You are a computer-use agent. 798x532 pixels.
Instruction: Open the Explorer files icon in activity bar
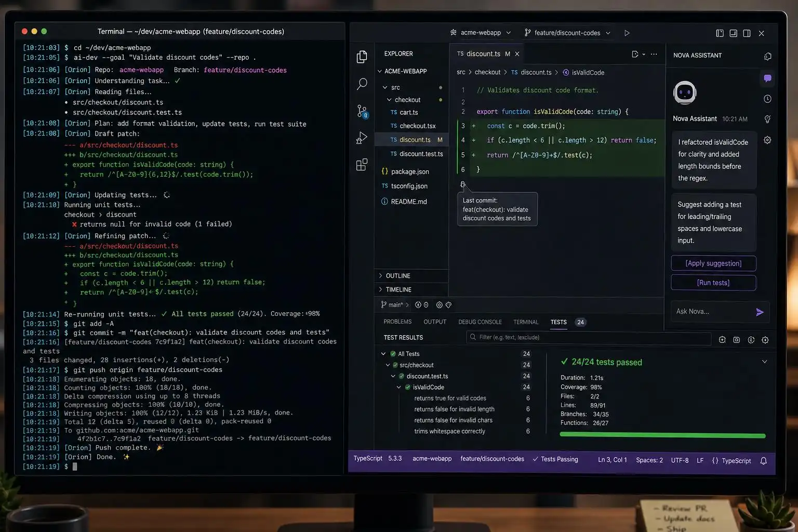[x=362, y=57]
